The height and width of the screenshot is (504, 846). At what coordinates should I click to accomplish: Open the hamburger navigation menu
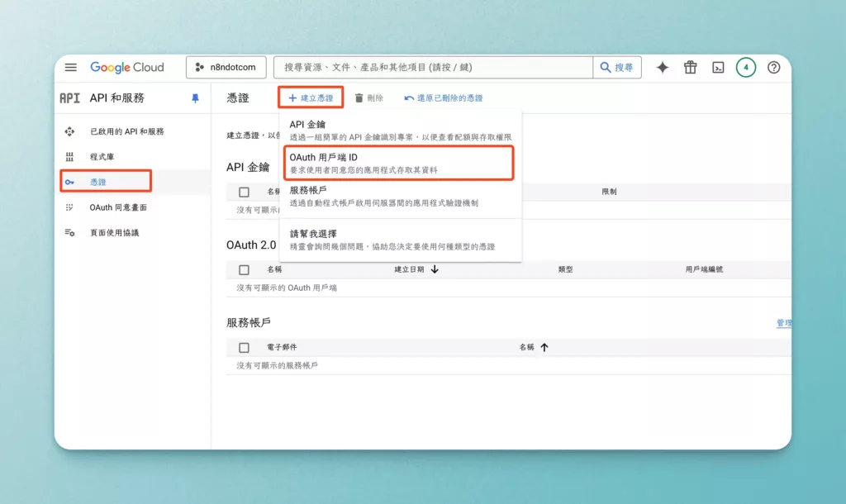71,68
